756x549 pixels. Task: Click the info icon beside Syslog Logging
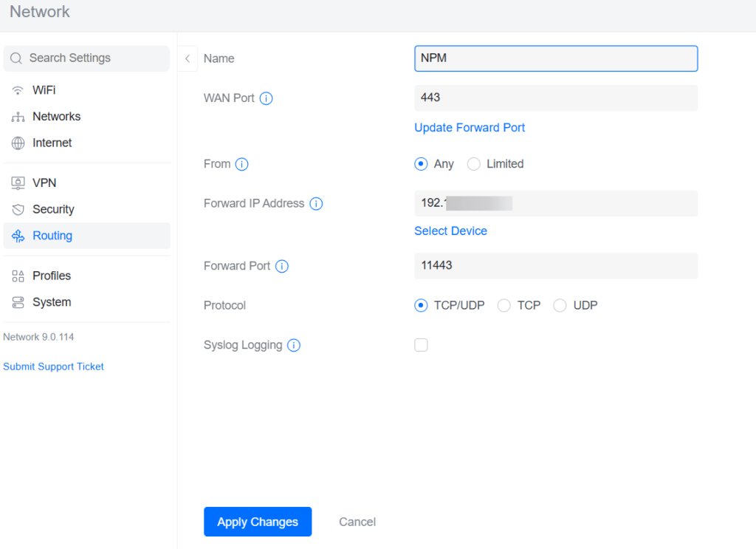(294, 345)
